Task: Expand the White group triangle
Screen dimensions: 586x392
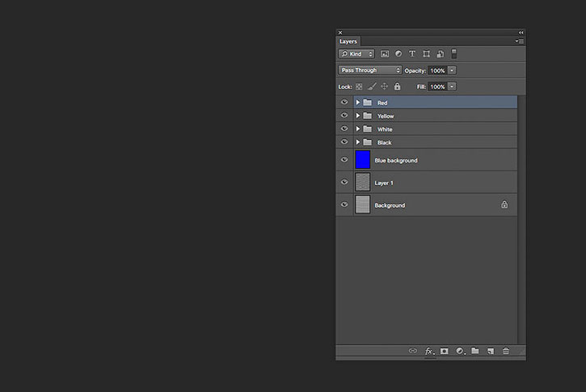Action: click(357, 129)
